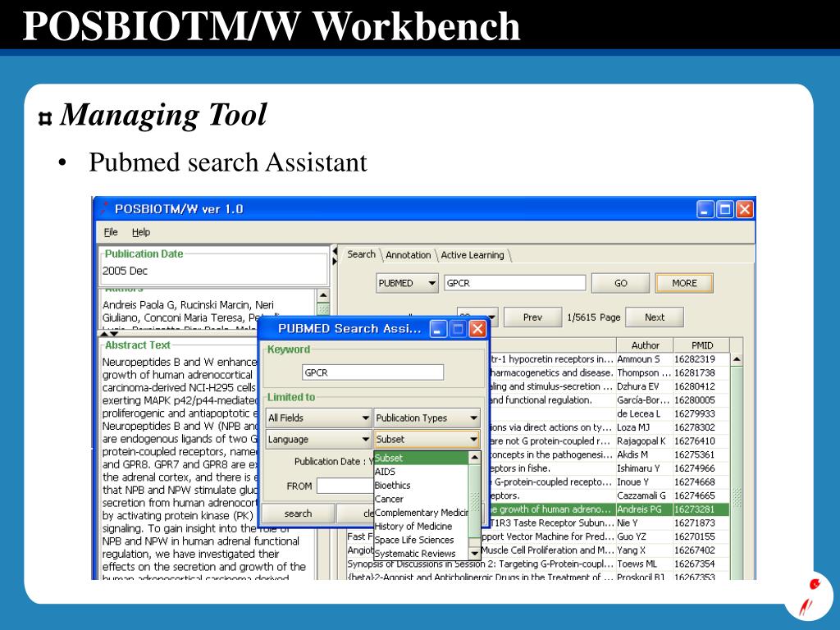The width and height of the screenshot is (840, 630).
Task: Click the search button in Search Assistant
Action: [x=298, y=514]
